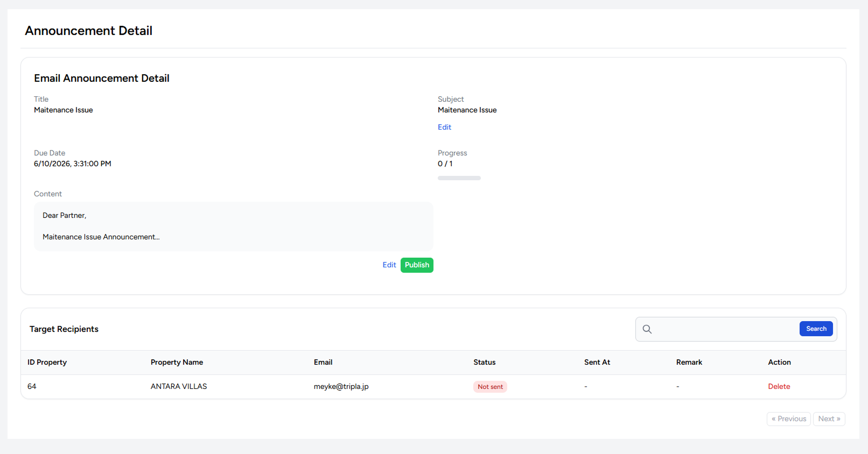The width and height of the screenshot is (868, 454).
Task: Click the 'Email' column header
Action: click(x=323, y=363)
